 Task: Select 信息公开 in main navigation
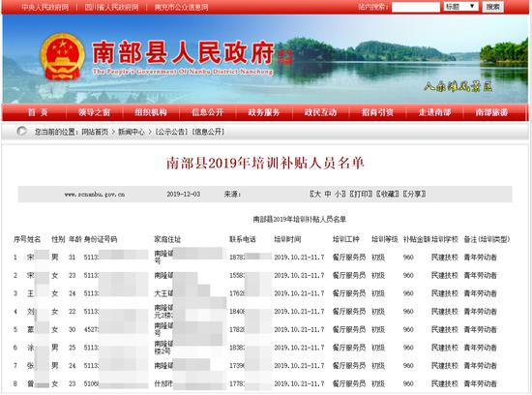(x=207, y=112)
